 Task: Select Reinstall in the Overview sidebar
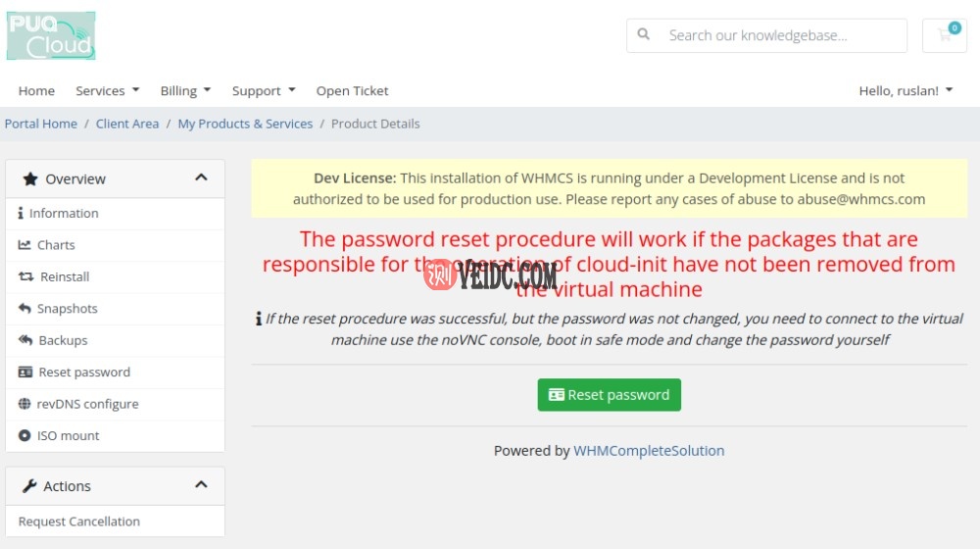[x=64, y=277]
